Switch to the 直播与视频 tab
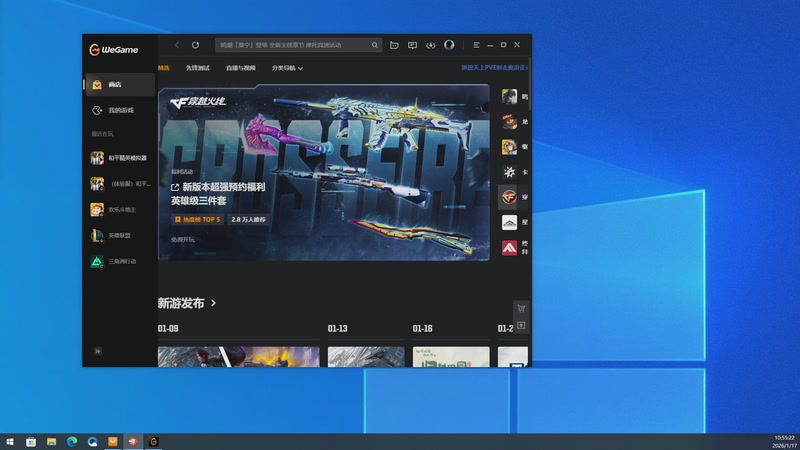Screen dimensions: 800x450 tap(240, 68)
